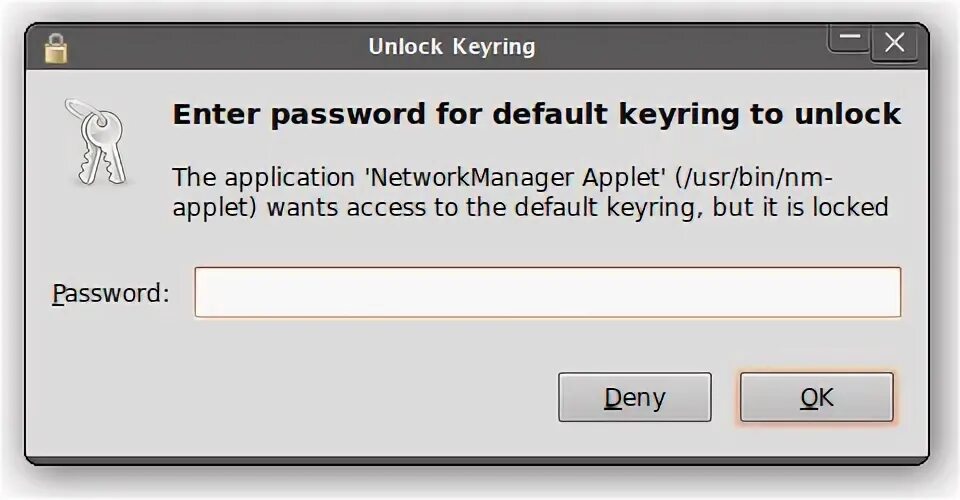Close the Unlock Keyring window with X
This screenshot has height=500, width=960.
(894, 44)
